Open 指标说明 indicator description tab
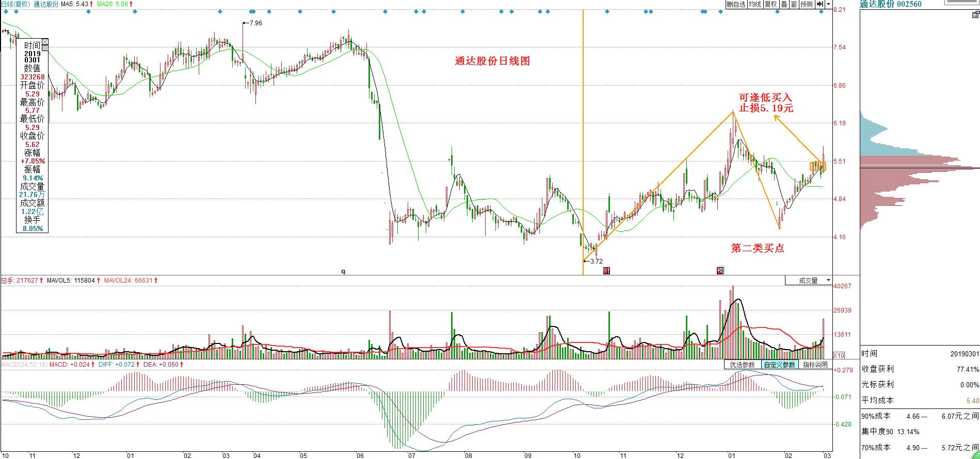980x459 pixels. pyautogui.click(x=815, y=365)
